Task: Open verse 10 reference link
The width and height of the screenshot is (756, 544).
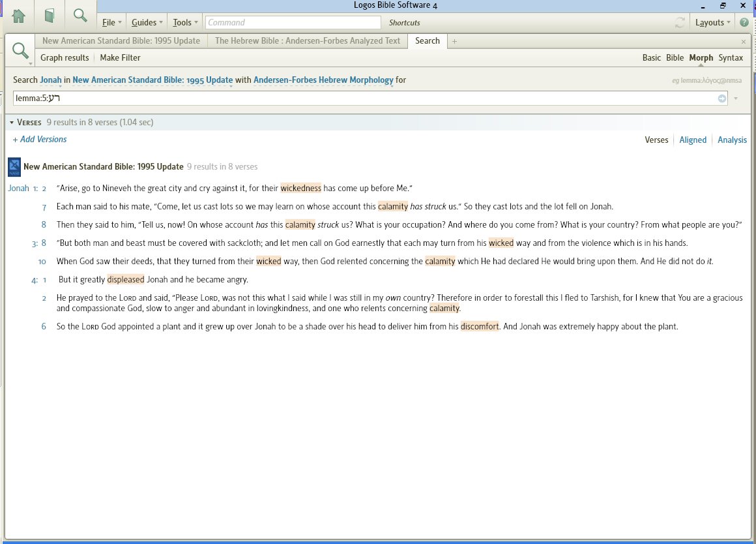Action: (42, 262)
